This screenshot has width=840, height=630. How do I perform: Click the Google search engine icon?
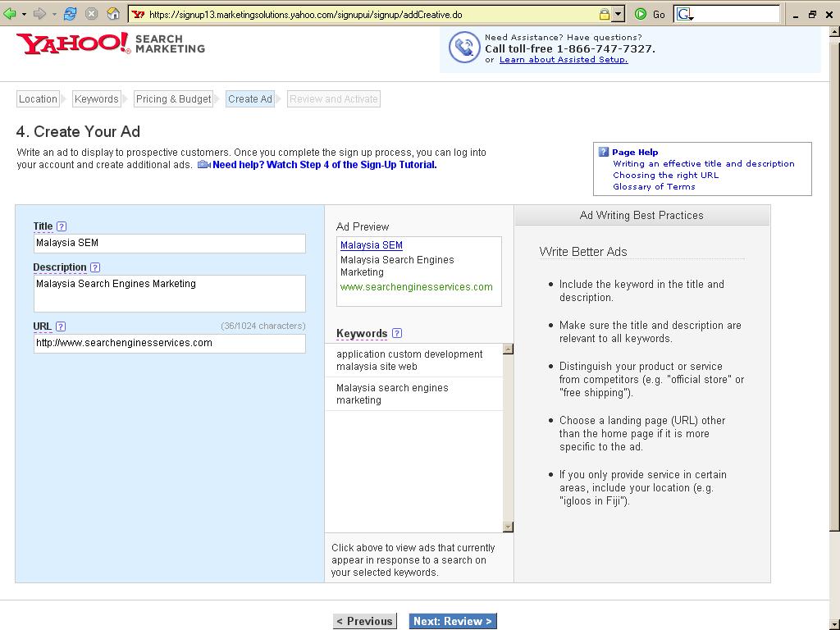684,15
